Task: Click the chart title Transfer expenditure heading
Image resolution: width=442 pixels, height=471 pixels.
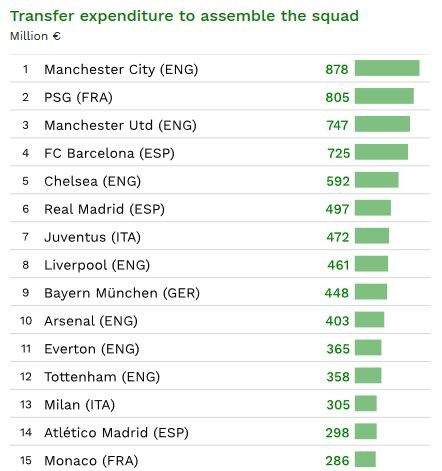Action: point(184,16)
